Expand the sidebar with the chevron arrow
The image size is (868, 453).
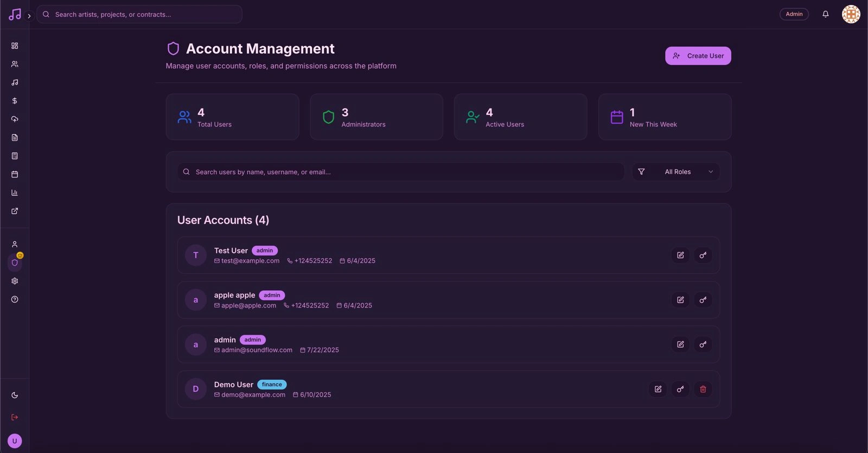tap(29, 16)
